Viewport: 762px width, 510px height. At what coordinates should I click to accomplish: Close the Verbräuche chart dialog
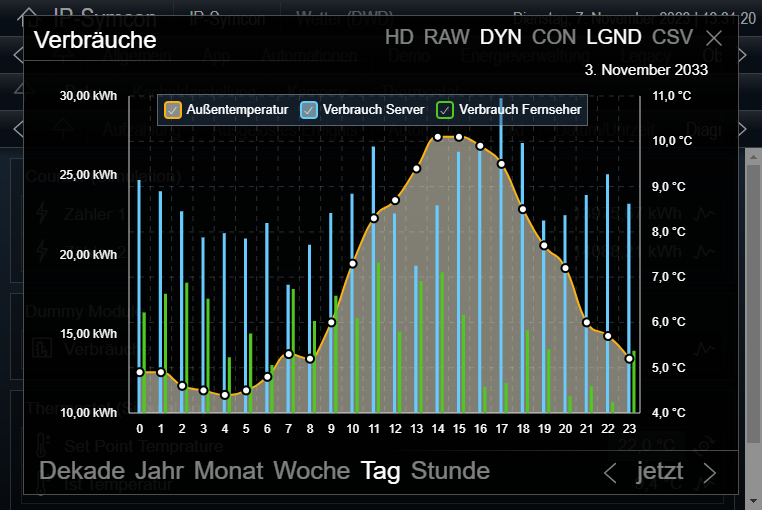tap(714, 38)
